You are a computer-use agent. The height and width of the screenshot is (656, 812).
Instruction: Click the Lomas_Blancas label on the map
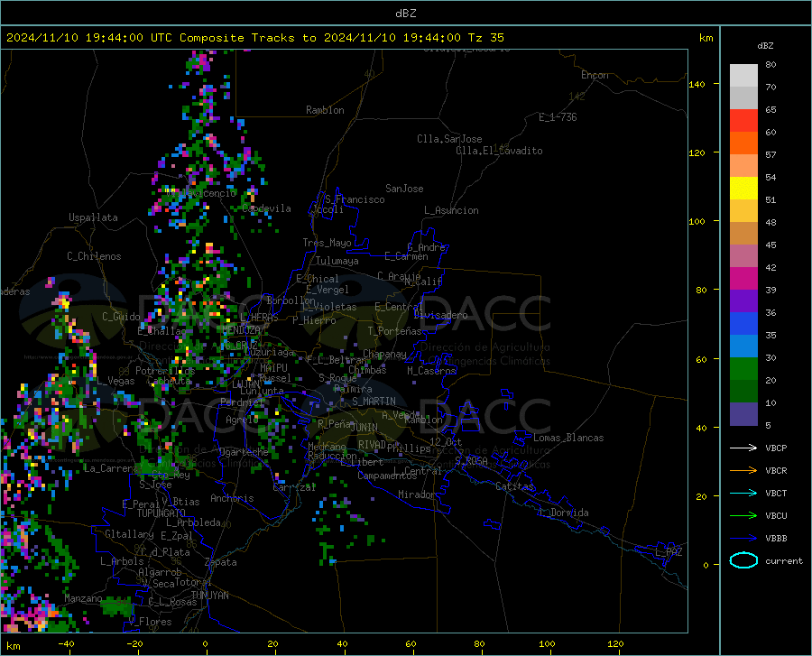click(568, 438)
